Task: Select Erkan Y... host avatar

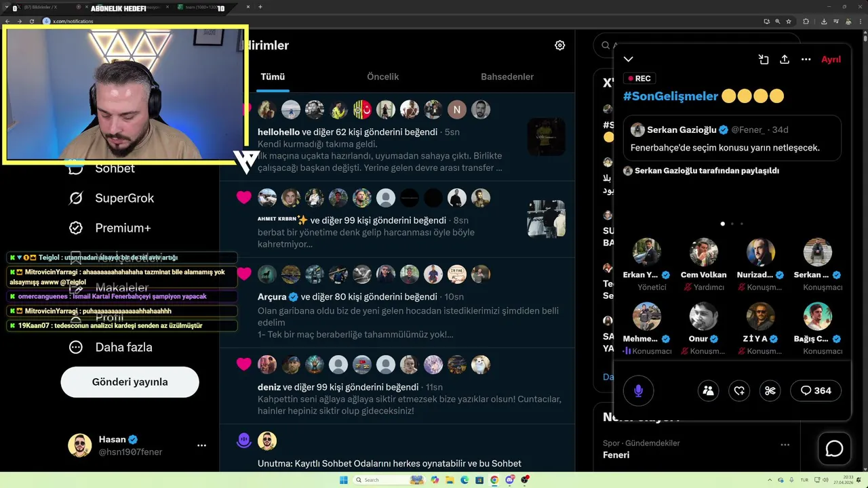Action: [x=647, y=252]
